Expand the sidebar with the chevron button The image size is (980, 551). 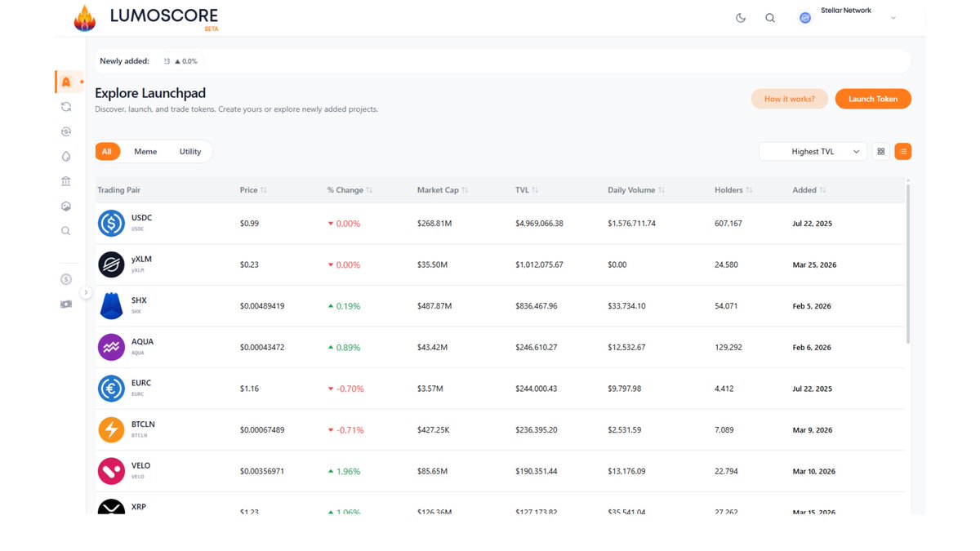pos(86,292)
